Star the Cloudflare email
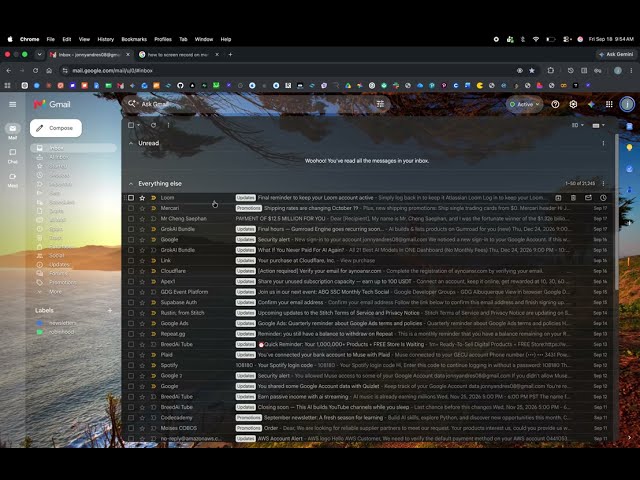This screenshot has height=480, width=640. (142, 271)
